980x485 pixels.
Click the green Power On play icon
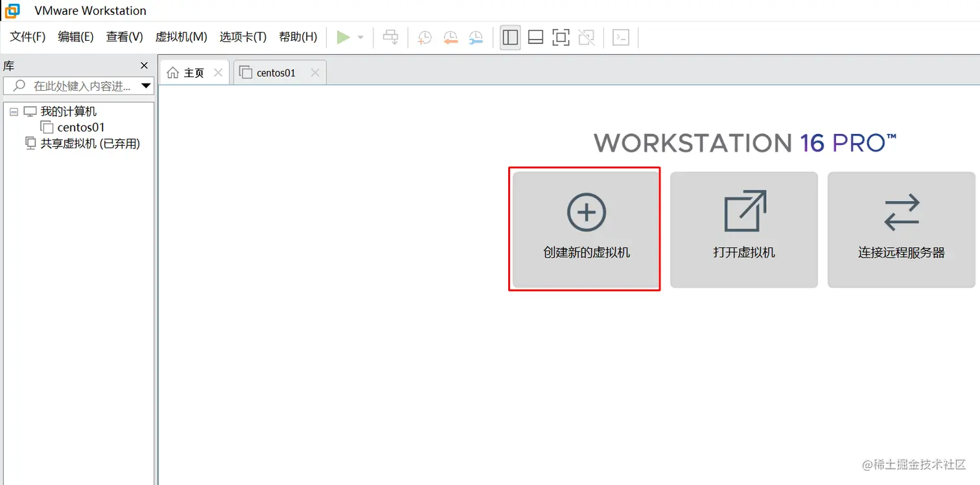pyautogui.click(x=343, y=38)
